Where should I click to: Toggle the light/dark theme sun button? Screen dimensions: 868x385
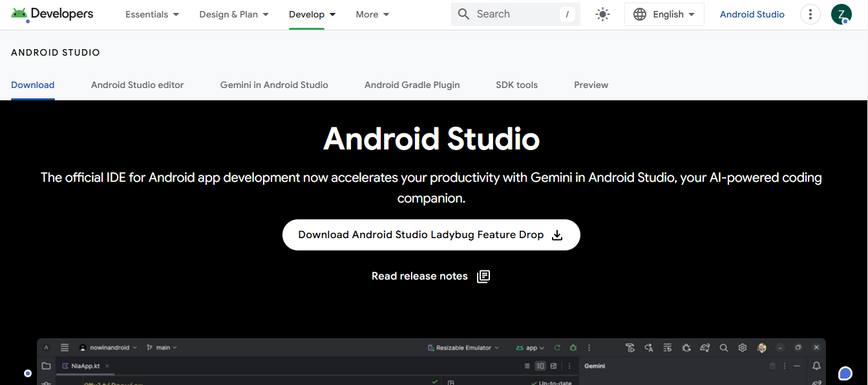tap(602, 14)
